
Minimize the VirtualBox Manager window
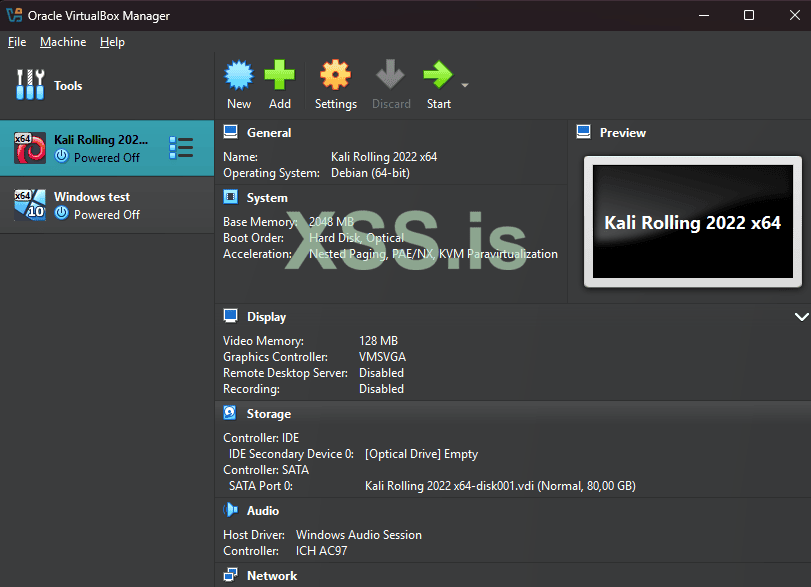[x=704, y=16]
